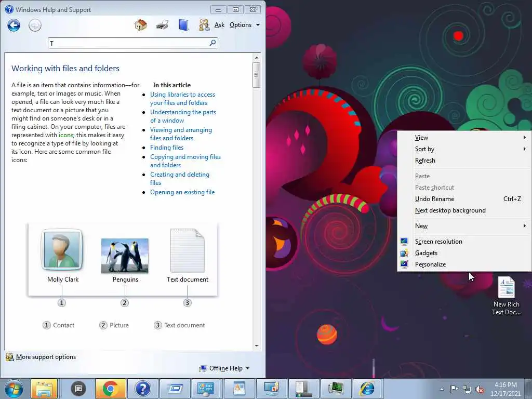
Task: Expand the Sort by submenu
Action: click(x=463, y=149)
